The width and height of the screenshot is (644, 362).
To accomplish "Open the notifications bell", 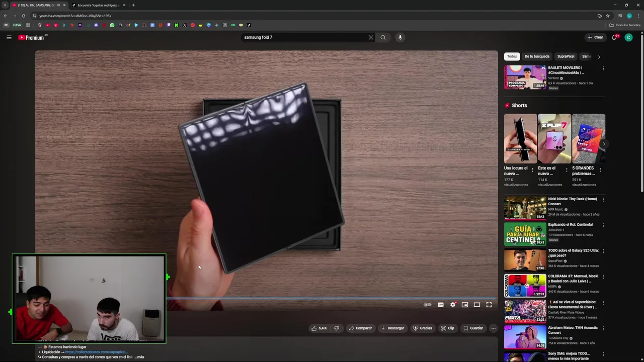I will point(614,37).
